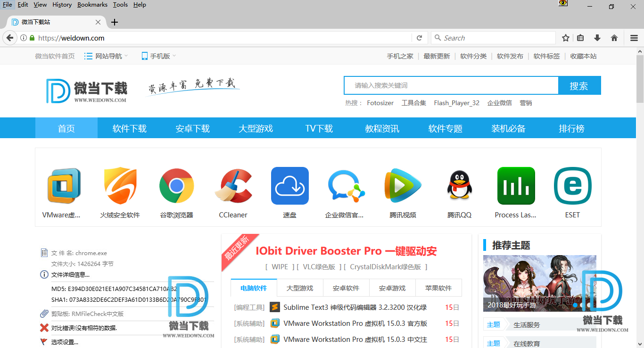The height and width of the screenshot is (348, 644).
Task: Open the 2018最好玩手游 banner thumbnail
Action: 540,283
